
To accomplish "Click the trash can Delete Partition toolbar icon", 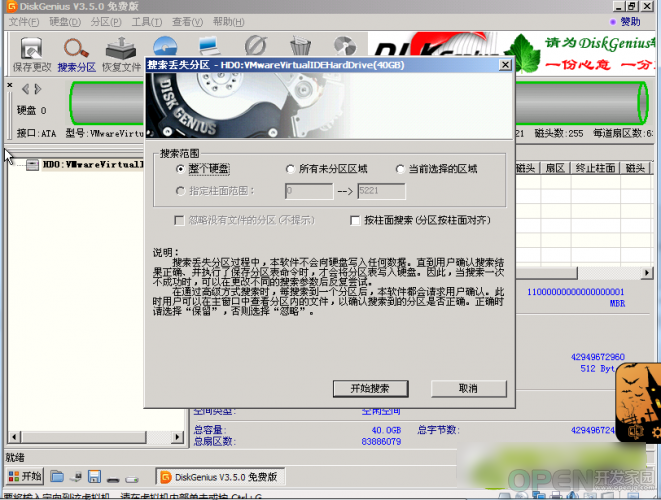I will pos(301,45).
